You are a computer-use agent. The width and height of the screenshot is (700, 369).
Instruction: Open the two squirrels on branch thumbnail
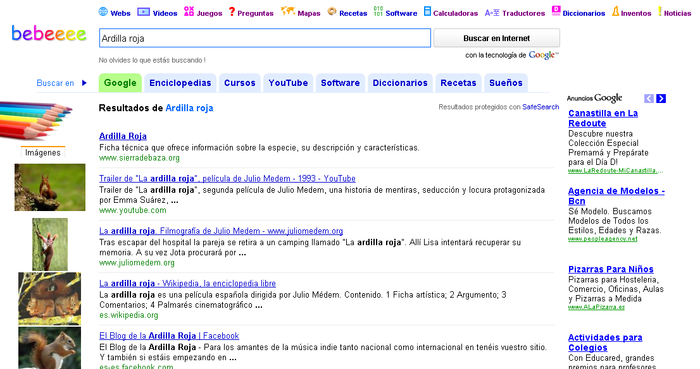coord(50,299)
